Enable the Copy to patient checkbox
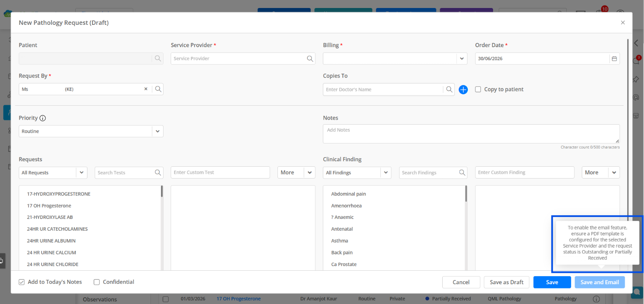The height and width of the screenshot is (304, 644). [478, 89]
